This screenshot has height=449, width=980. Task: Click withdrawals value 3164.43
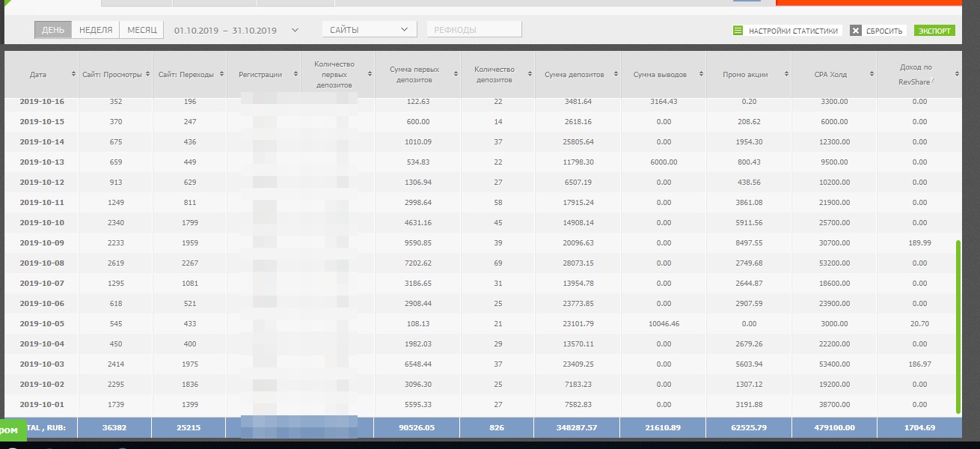[664, 102]
